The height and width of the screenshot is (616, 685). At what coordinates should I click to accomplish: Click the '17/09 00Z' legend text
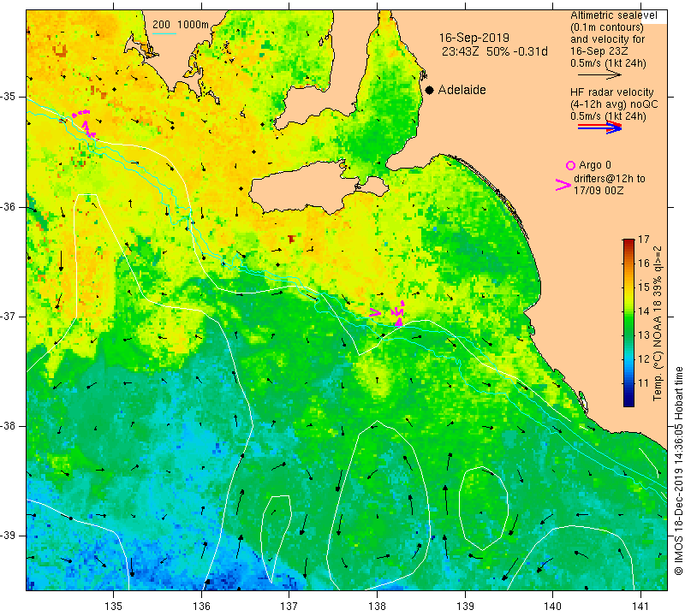click(x=598, y=191)
